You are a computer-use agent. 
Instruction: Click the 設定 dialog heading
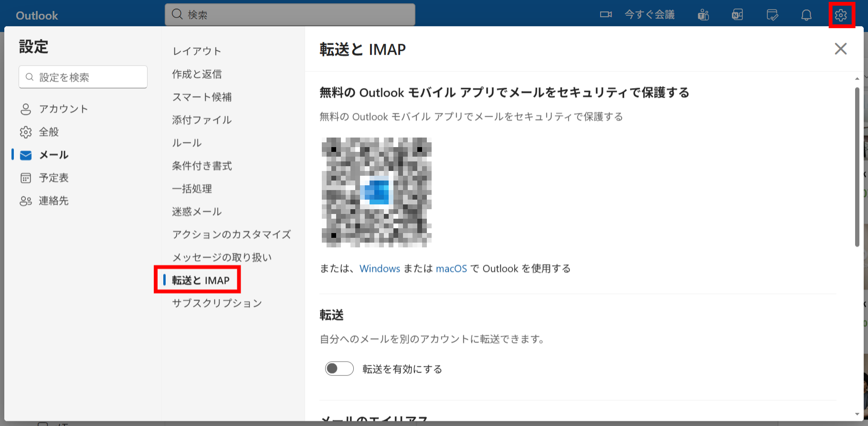(34, 47)
